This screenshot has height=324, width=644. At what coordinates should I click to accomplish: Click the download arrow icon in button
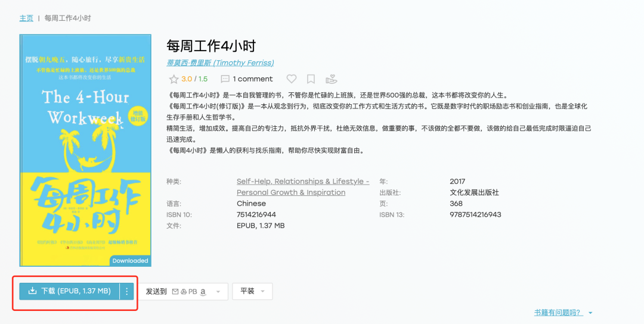point(32,291)
